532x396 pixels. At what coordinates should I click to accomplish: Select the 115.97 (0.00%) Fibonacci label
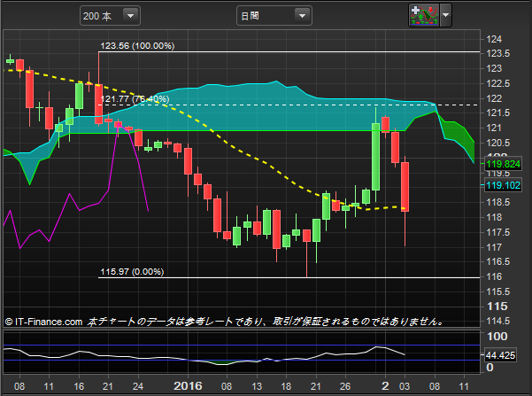(132, 272)
